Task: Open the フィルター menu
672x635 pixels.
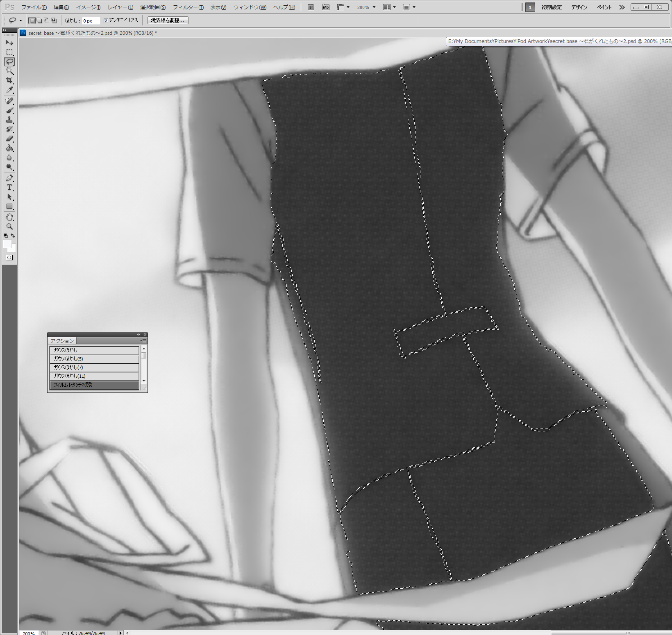Action: (188, 7)
